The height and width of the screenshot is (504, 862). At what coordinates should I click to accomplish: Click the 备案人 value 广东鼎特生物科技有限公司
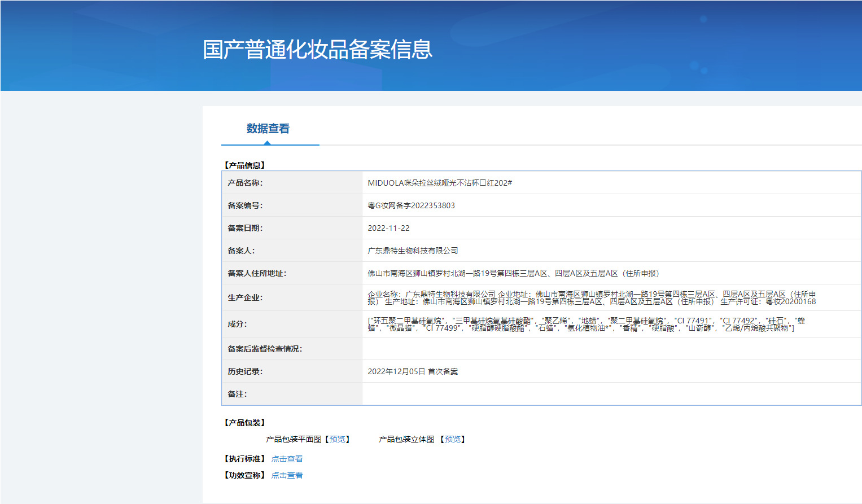(x=413, y=251)
